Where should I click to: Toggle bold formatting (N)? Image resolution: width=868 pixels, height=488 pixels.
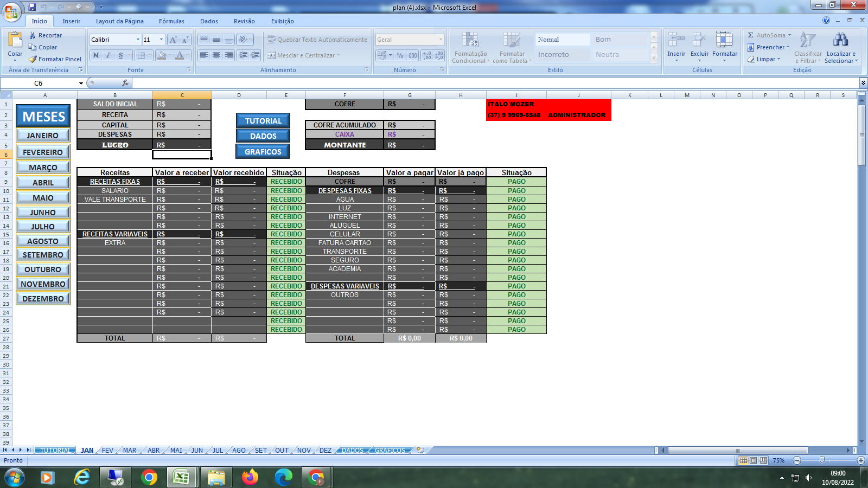96,55
